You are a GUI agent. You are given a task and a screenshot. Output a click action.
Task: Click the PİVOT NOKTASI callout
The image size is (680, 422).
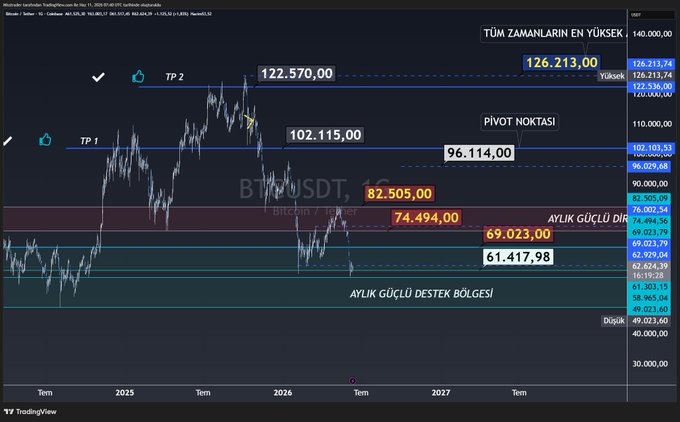pos(520,121)
